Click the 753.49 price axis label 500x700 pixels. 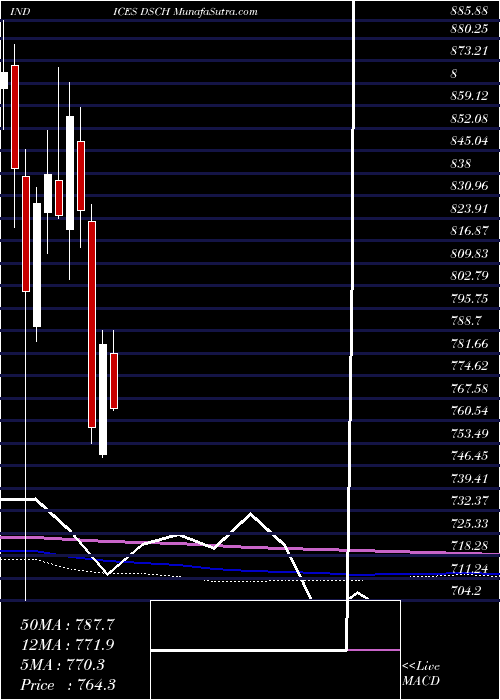(x=468, y=434)
